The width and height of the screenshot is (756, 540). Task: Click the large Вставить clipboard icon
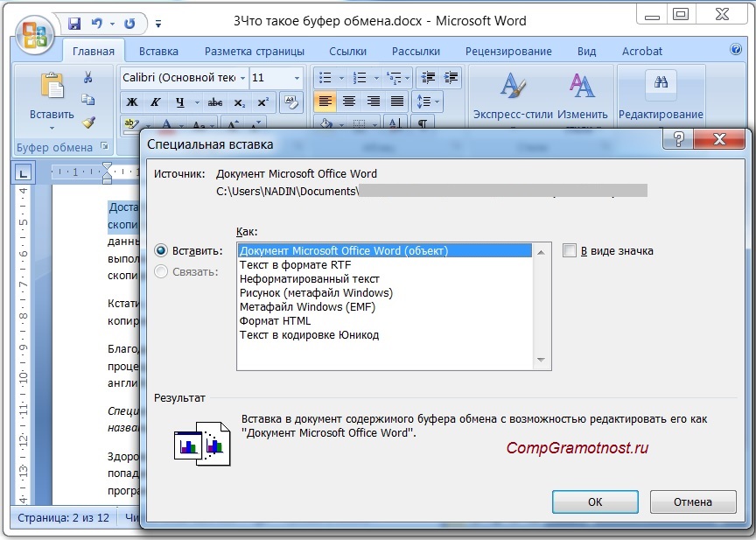tap(52, 86)
